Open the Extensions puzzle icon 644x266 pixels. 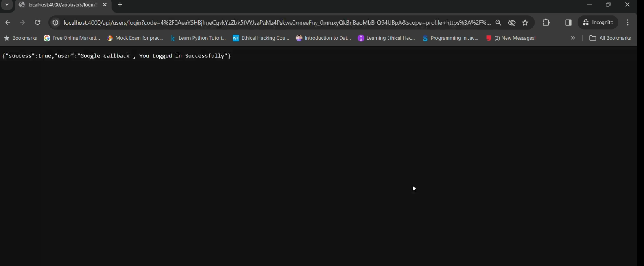pyautogui.click(x=546, y=23)
